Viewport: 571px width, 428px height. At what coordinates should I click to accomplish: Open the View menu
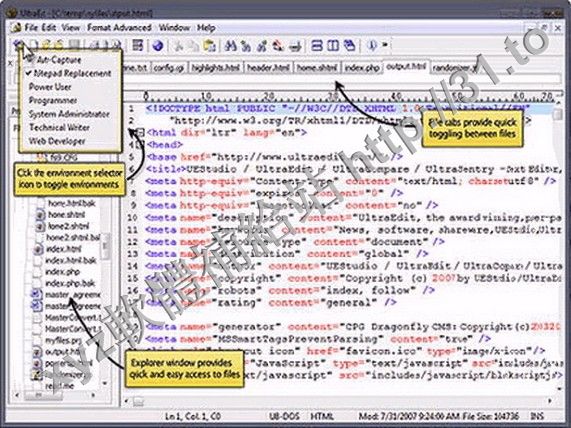coord(70,28)
